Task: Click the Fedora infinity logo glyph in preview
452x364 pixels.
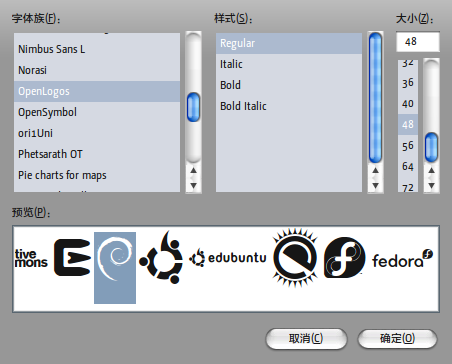Action: (x=344, y=257)
